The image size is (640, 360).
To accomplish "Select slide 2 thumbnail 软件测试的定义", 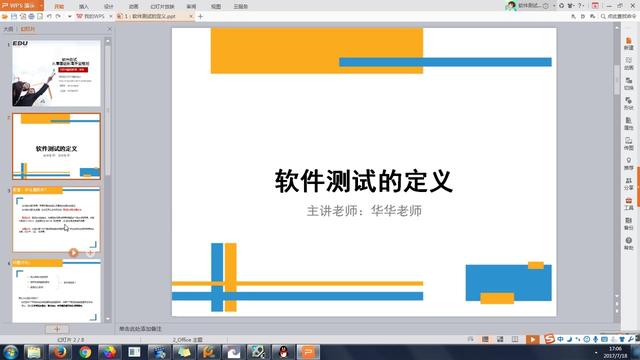I will (x=56, y=147).
